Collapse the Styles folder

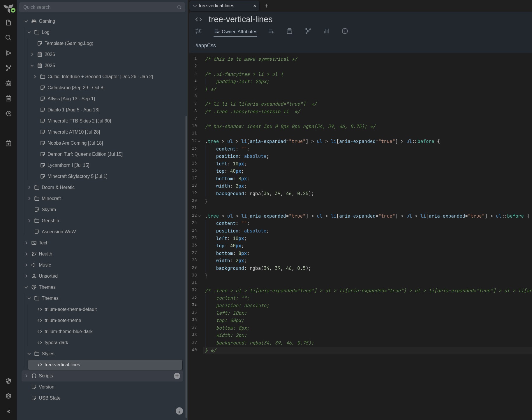click(29, 354)
